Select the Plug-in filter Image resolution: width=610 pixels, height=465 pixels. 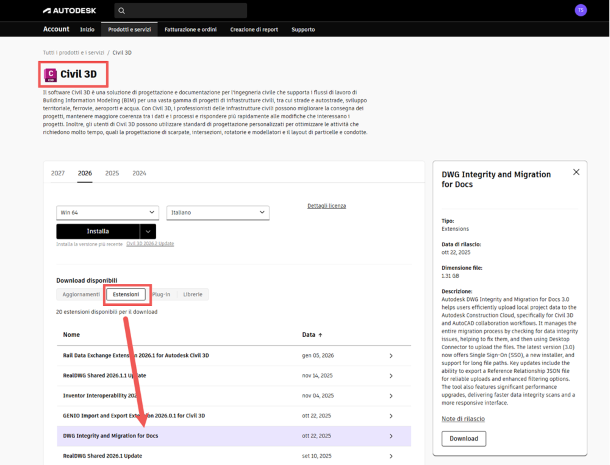161,295
